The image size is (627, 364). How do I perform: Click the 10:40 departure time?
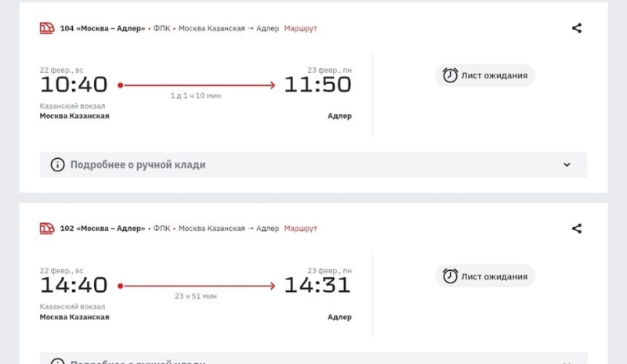point(74,85)
